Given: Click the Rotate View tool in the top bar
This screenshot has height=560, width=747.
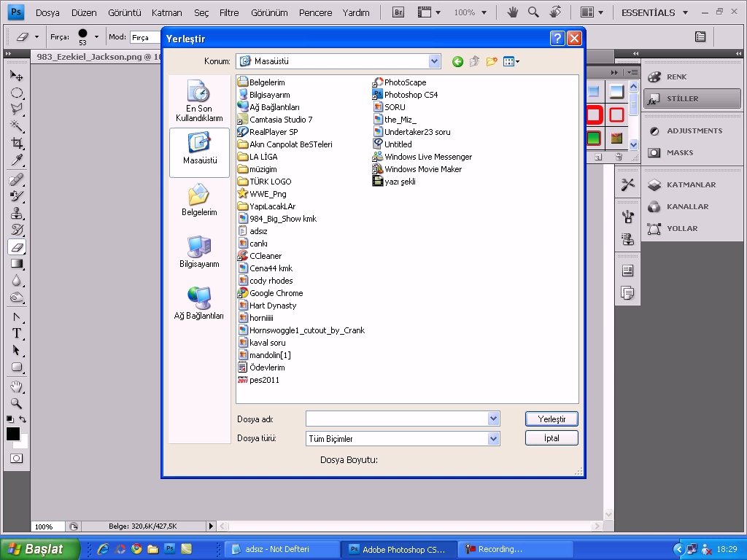Looking at the screenshot, I should pyautogui.click(x=555, y=12).
